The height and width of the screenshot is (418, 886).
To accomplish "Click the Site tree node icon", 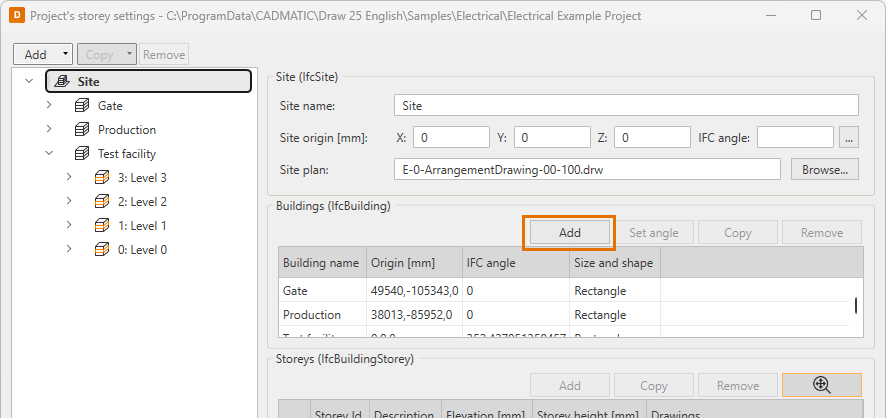I will [62, 82].
